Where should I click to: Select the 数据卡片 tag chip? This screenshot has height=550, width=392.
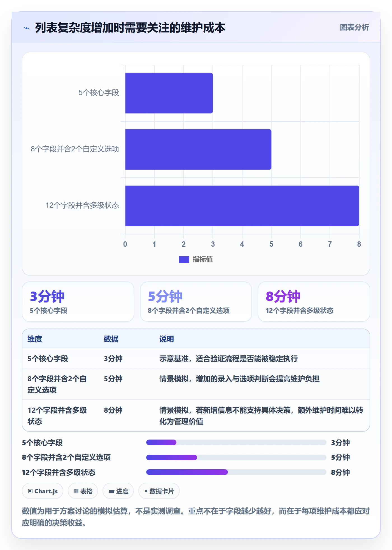pos(159,491)
